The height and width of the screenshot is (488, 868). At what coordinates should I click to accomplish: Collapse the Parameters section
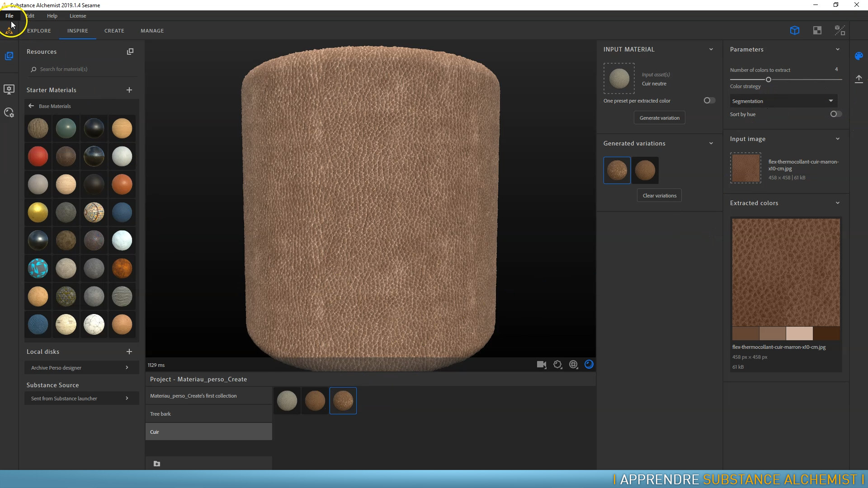coord(838,49)
